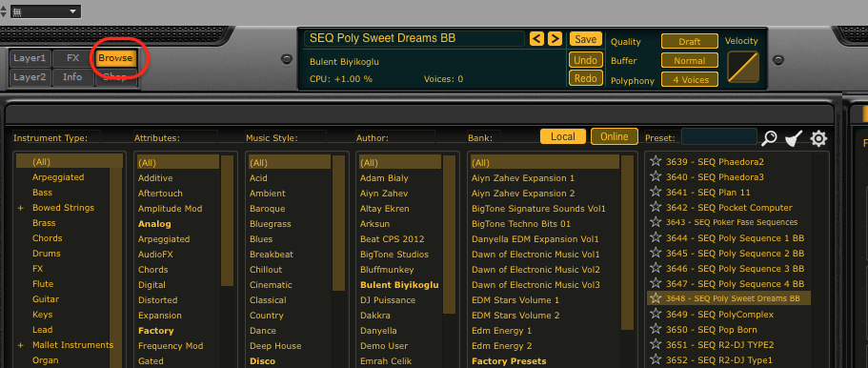Click the Attributes list scrollbar
This screenshot has height=368, width=868.
click(x=227, y=220)
